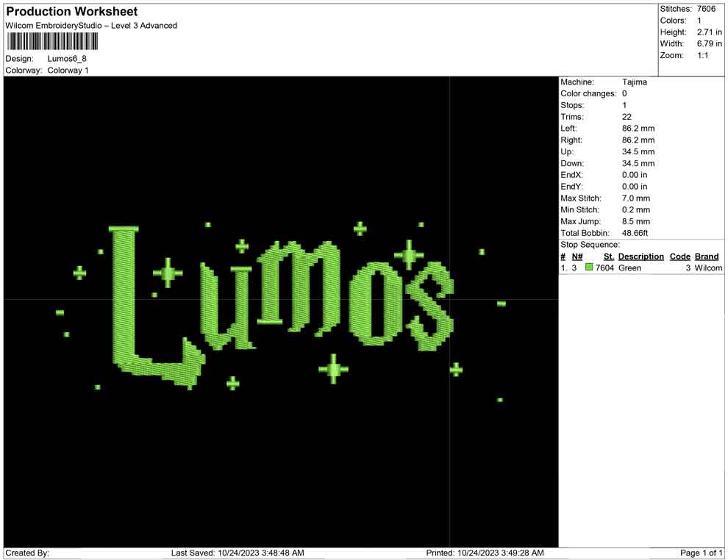Click the 'St.' column header
Screen dimensions: 728x560
click(x=609, y=256)
